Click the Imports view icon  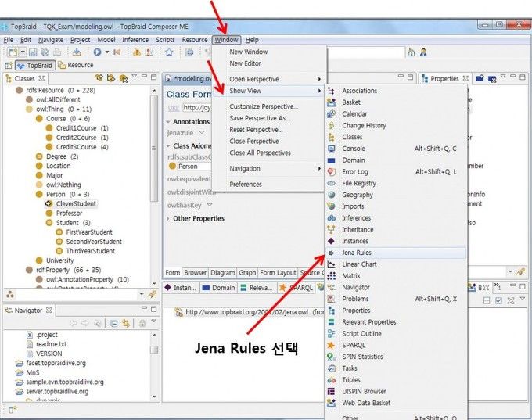[x=331, y=206]
